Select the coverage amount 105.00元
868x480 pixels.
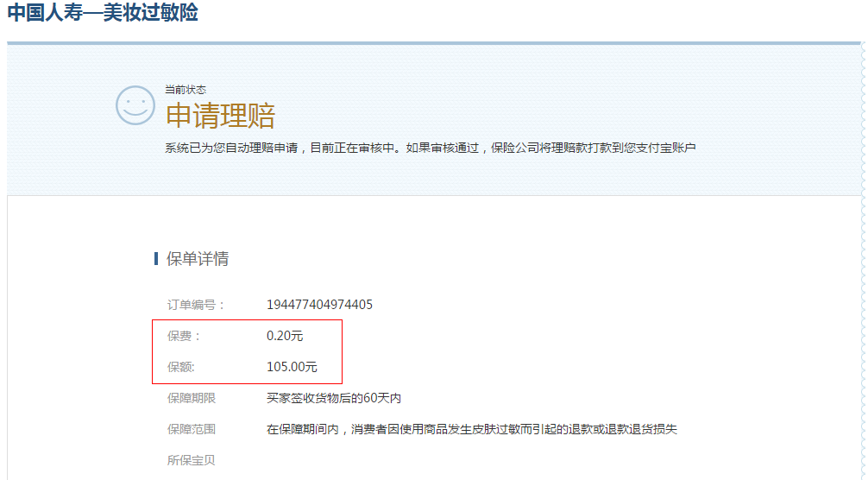point(292,367)
